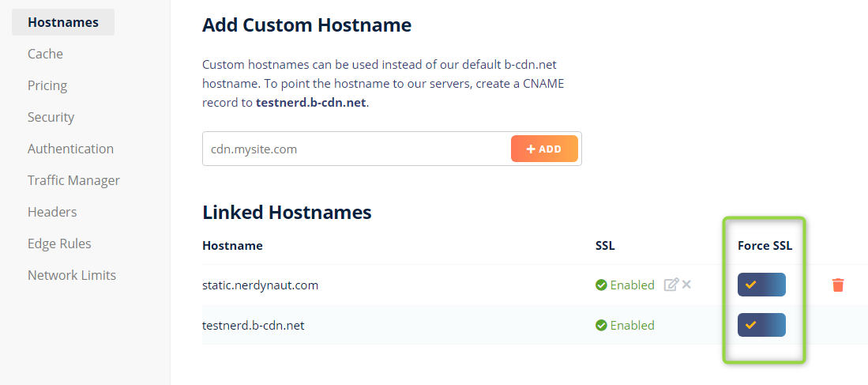Delete static.nerdynaut.com with trash icon
Viewport: 868px width, 385px height.
[838, 285]
